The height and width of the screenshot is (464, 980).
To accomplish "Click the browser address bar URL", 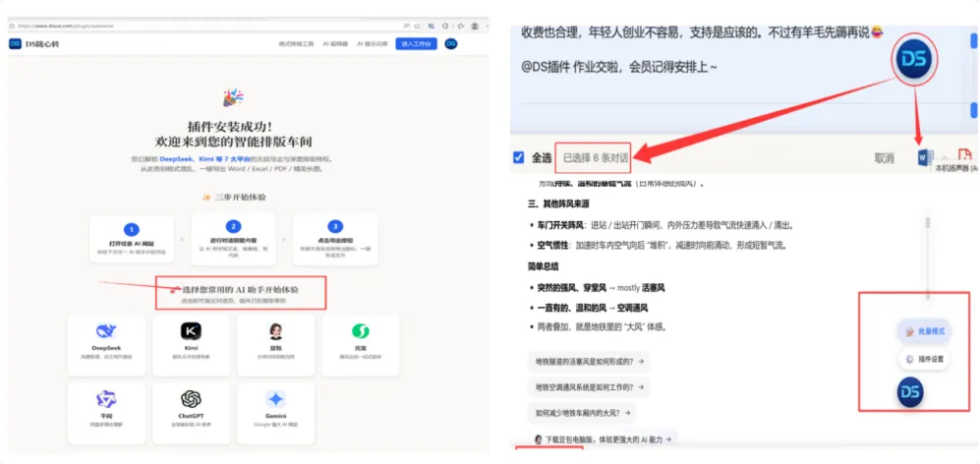I will click(x=65, y=26).
